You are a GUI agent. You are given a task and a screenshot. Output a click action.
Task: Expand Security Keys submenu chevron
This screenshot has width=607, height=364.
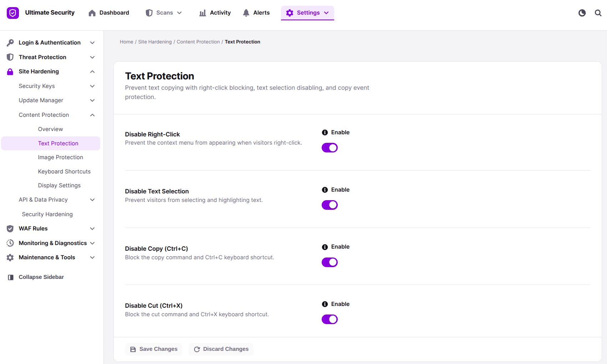pyautogui.click(x=92, y=86)
